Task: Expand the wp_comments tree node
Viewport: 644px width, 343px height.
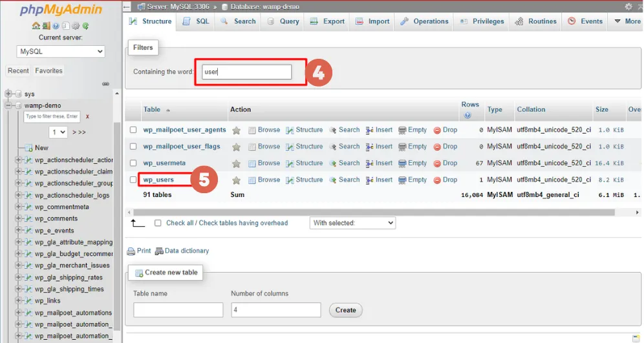Action: pyautogui.click(x=18, y=218)
